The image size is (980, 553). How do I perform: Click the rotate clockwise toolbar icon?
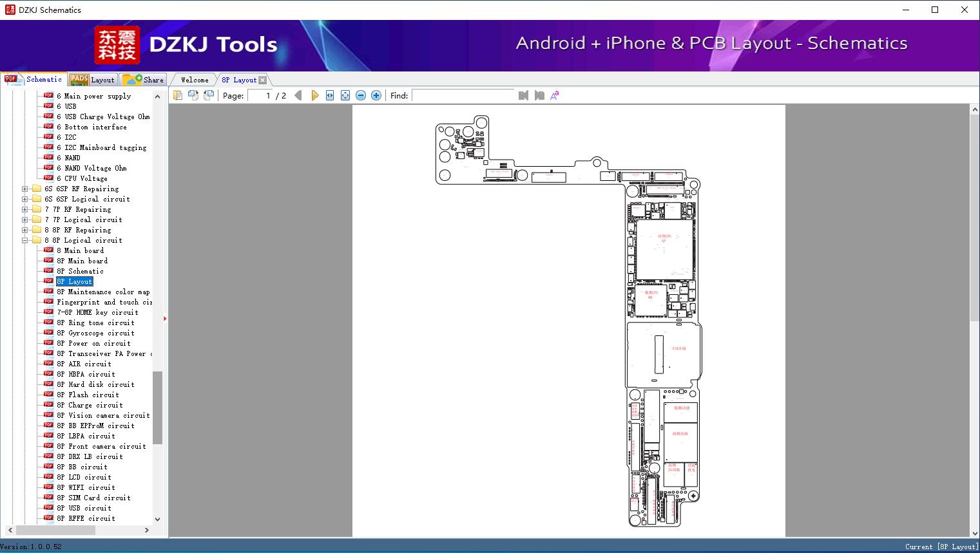pos(193,95)
